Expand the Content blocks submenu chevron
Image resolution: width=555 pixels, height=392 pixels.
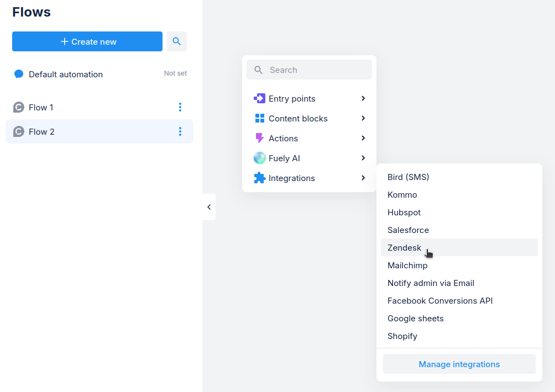point(363,118)
